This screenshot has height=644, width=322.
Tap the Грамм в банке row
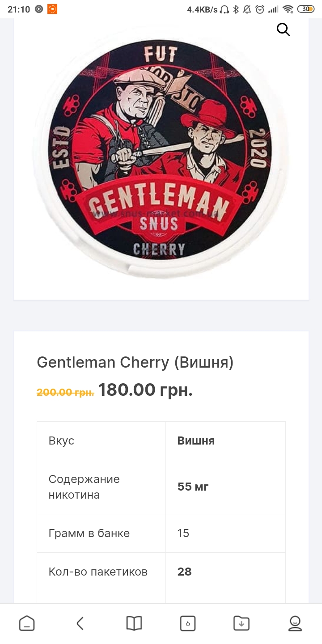161,533
